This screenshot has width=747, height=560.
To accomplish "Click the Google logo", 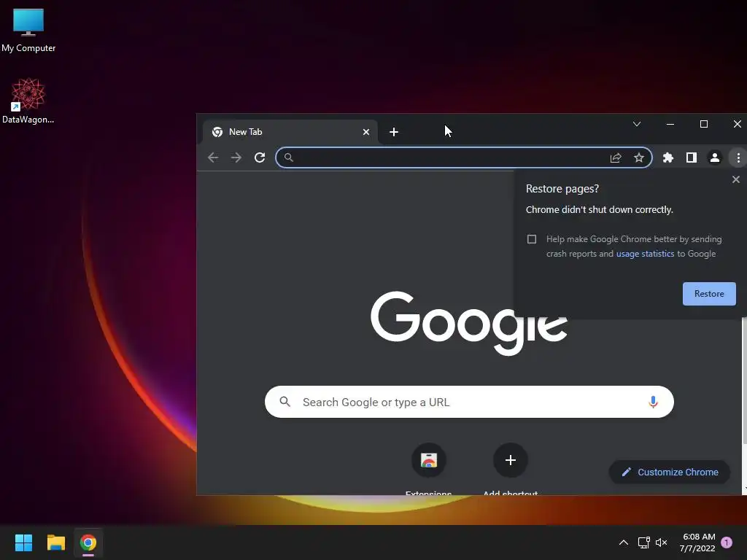I will click(x=469, y=323).
